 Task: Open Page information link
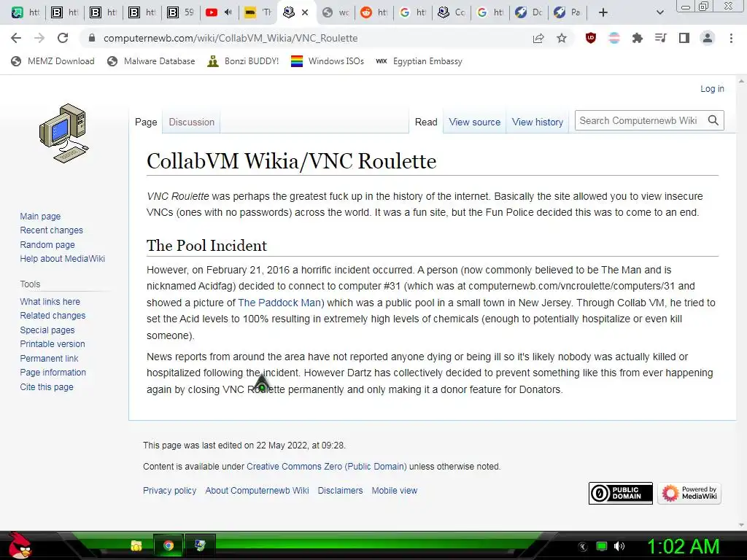tap(53, 373)
